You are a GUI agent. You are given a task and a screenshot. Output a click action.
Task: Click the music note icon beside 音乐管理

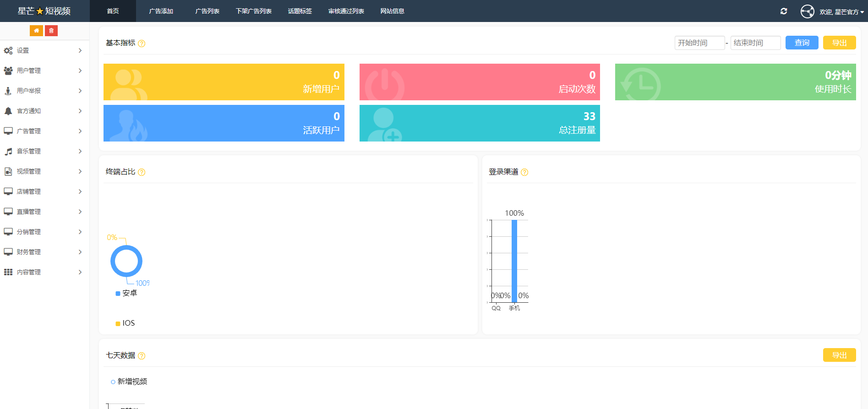(8, 151)
